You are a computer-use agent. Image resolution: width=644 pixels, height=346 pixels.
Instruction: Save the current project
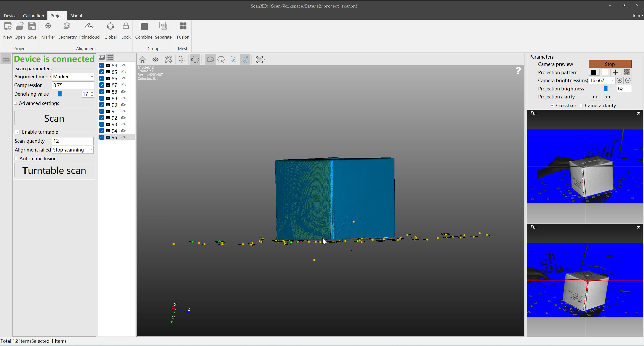32,31
